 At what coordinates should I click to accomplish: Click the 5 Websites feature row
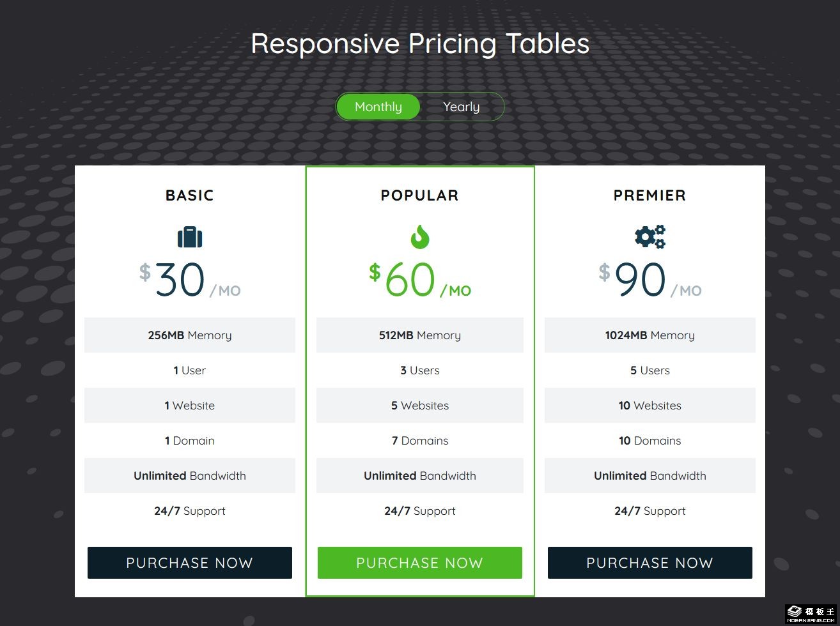tap(420, 406)
